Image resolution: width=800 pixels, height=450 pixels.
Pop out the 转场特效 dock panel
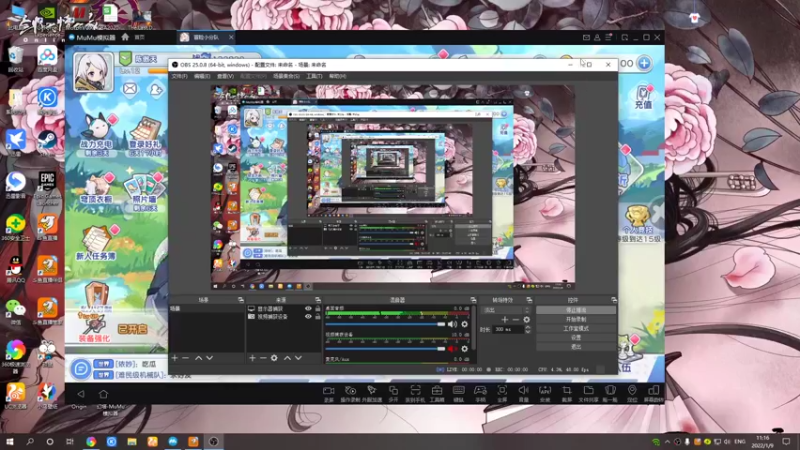[529, 300]
